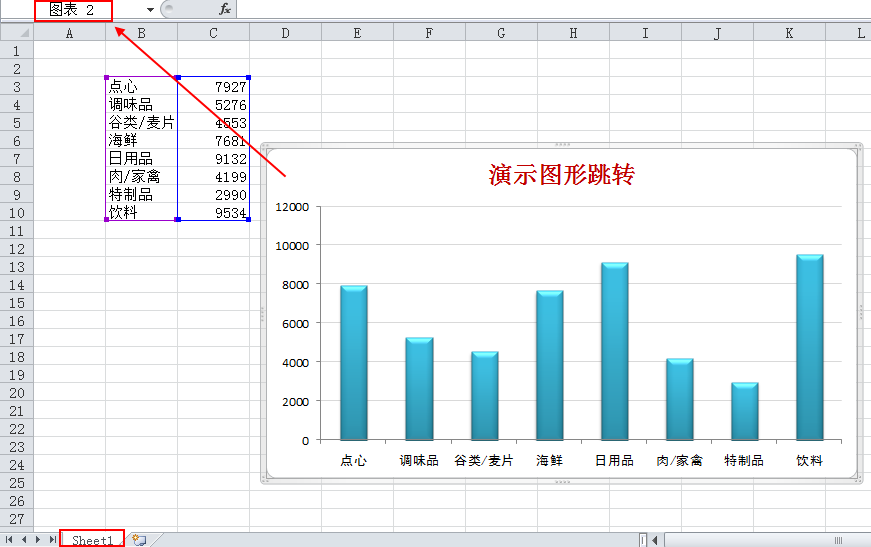Click cell containing 海鲜

[x=142, y=140]
